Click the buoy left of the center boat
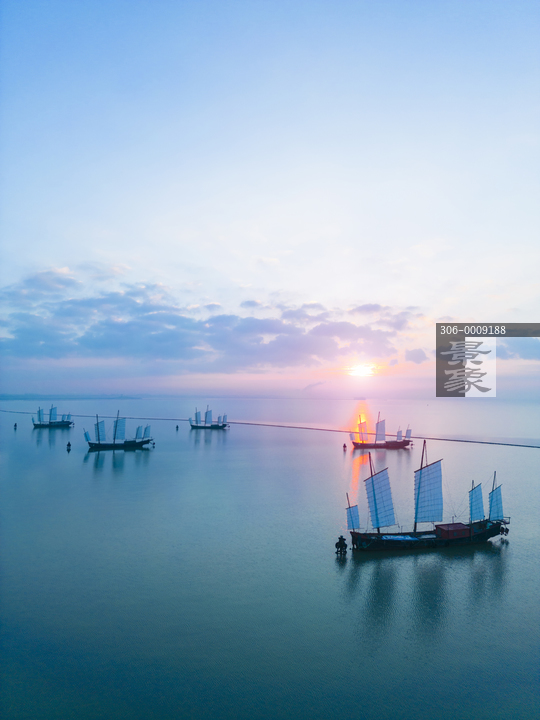This screenshot has width=540, height=720. pos(177,428)
